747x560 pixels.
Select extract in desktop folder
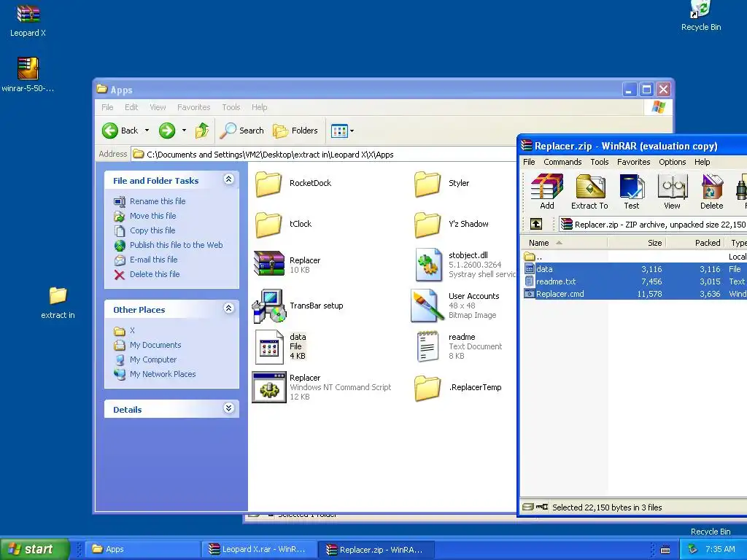point(58,303)
